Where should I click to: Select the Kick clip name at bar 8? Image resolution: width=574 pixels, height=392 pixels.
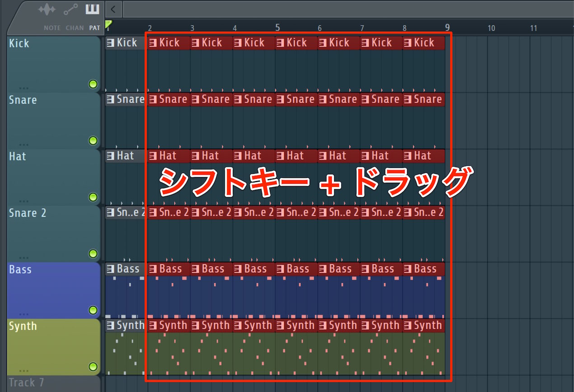[424, 43]
